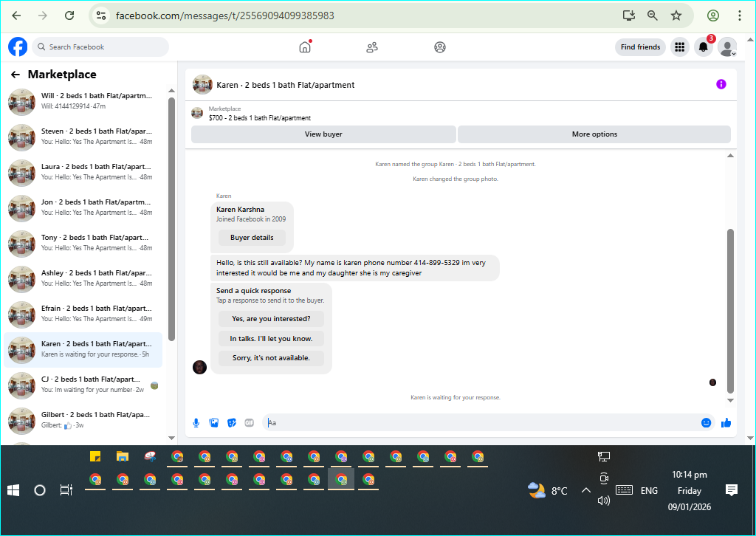
Task: Send a thumbs up like
Action: 726,423
